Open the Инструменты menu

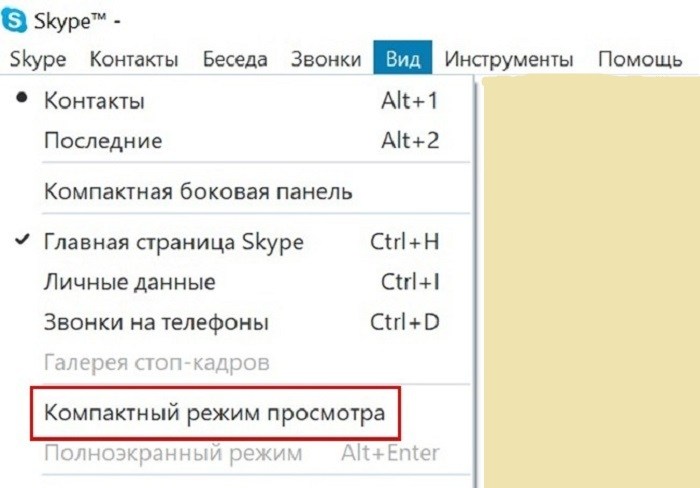[x=508, y=58]
